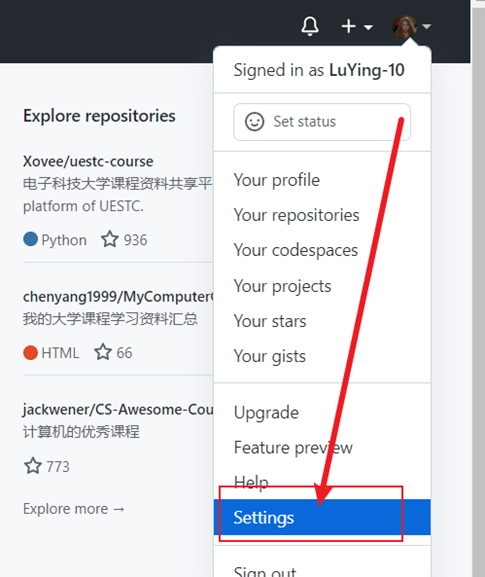Click the Set status field

322,122
